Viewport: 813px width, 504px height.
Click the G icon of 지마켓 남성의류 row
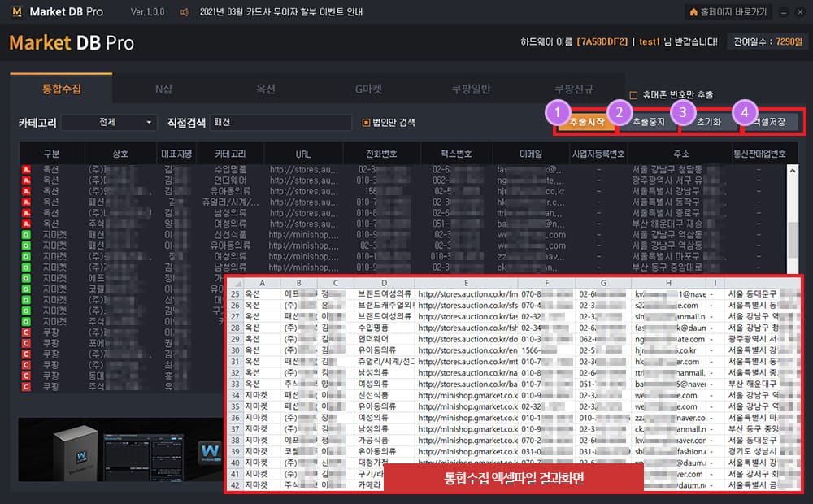[26, 267]
